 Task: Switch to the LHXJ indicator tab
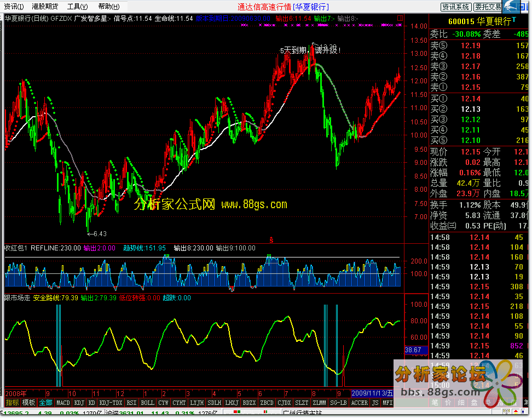click(x=232, y=404)
